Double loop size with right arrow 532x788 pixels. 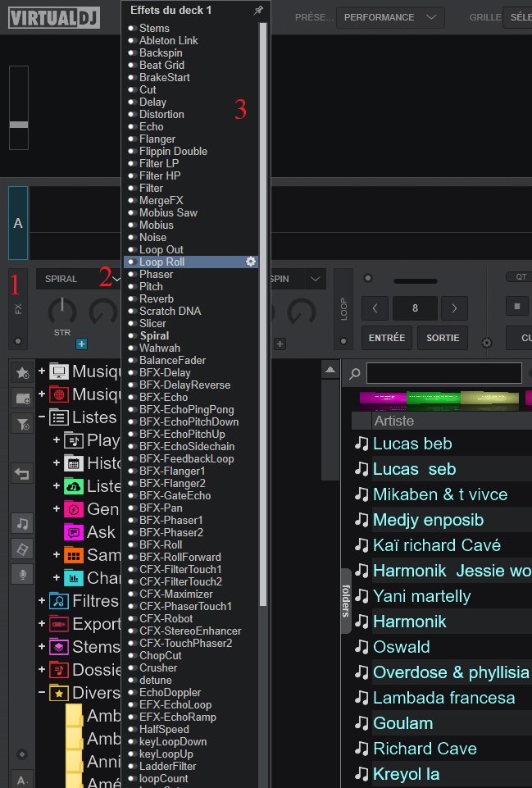pyautogui.click(x=454, y=308)
